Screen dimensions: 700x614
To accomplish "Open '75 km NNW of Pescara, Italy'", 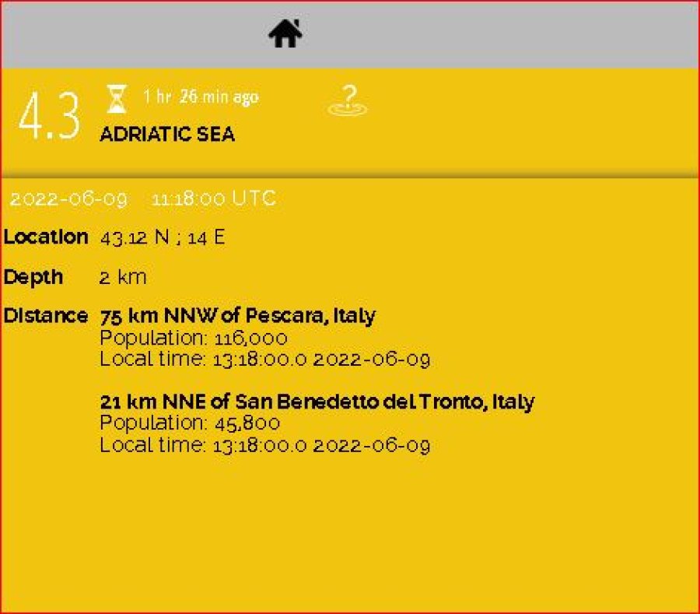I will (237, 316).
